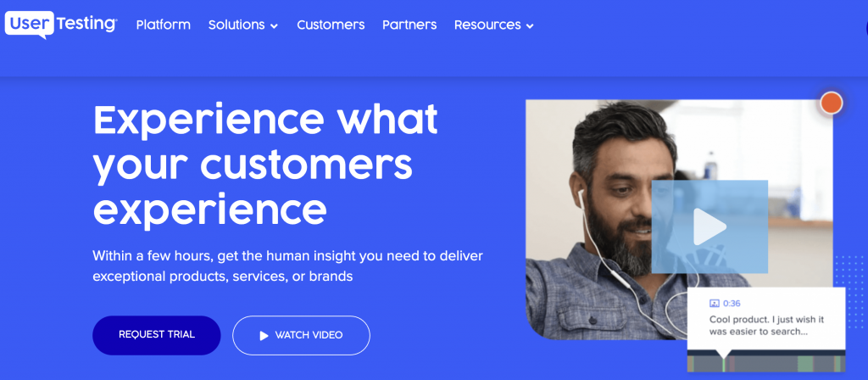Click the REQUEST TRIAL button
This screenshot has height=380, width=868.
click(157, 335)
